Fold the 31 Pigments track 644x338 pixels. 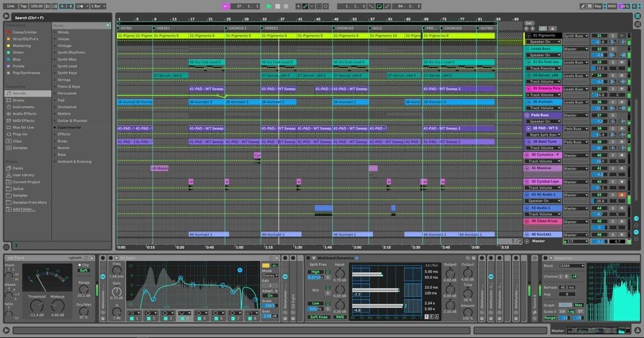pos(529,36)
